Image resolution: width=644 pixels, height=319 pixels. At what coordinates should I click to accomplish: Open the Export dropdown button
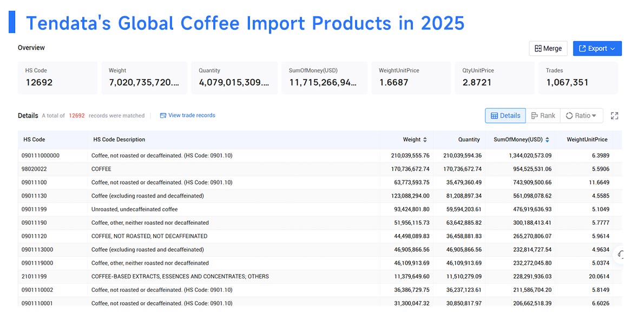click(x=597, y=49)
